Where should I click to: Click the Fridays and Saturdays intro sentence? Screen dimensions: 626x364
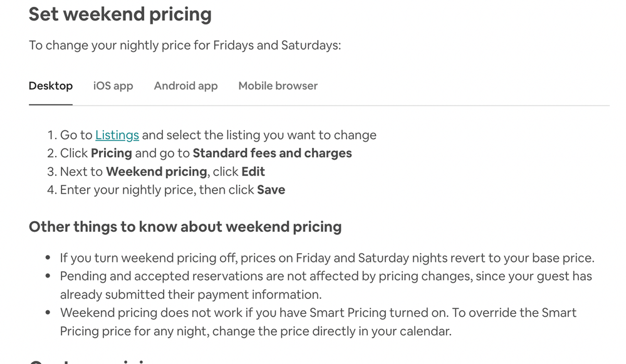[x=185, y=45]
